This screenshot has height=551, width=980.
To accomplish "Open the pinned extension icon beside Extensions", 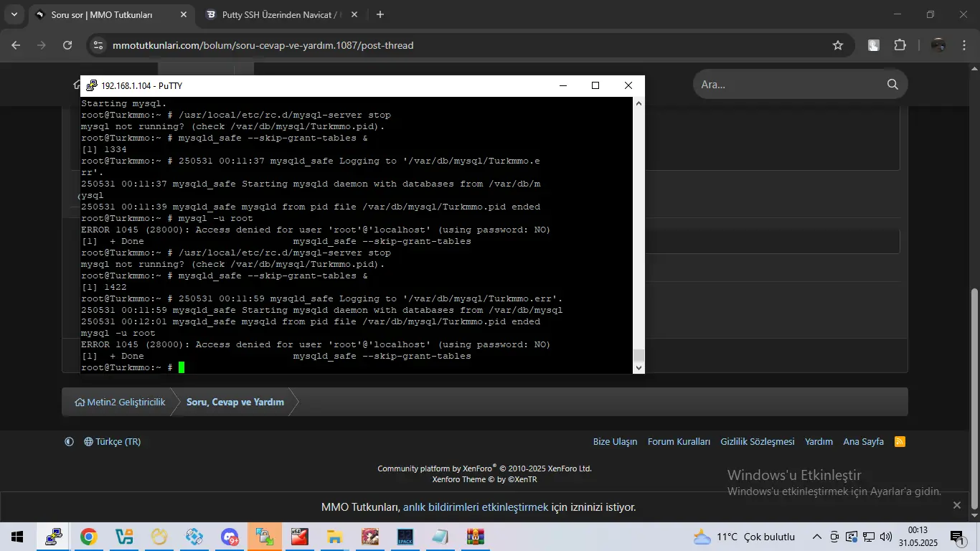I will click(874, 45).
